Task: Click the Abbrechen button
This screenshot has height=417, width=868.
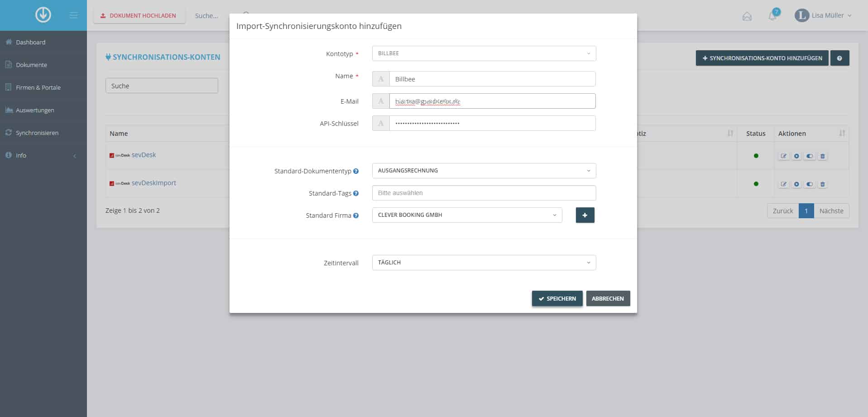Action: (x=608, y=298)
